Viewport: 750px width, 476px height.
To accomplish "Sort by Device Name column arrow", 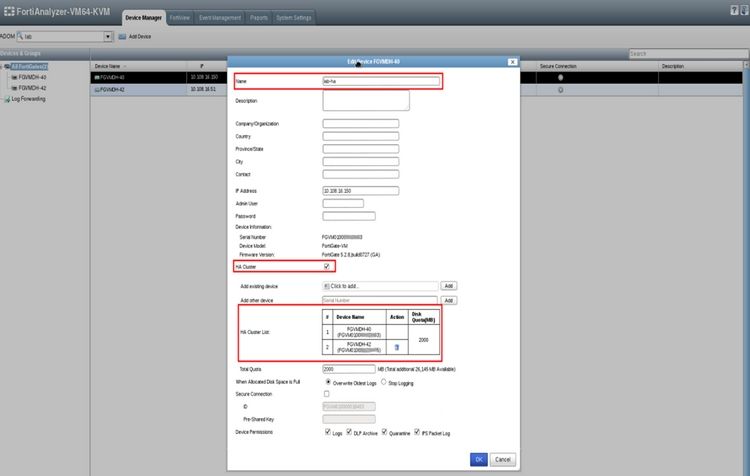I will pos(125,66).
